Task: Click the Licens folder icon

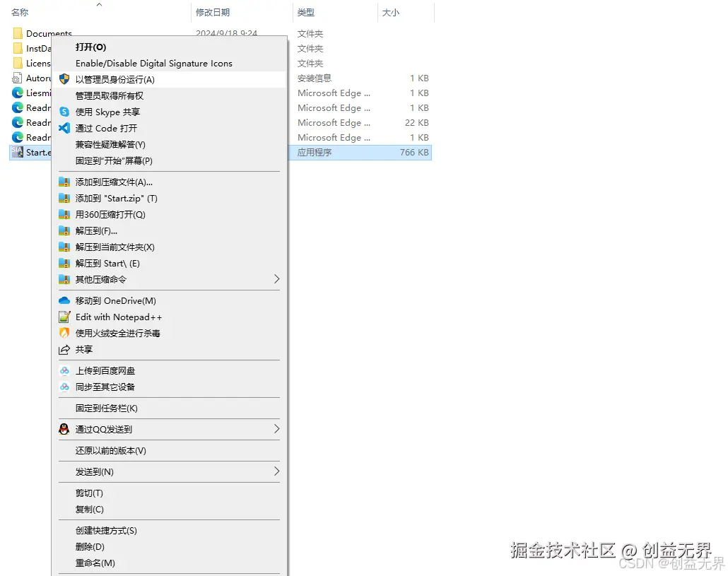Action: (18, 63)
